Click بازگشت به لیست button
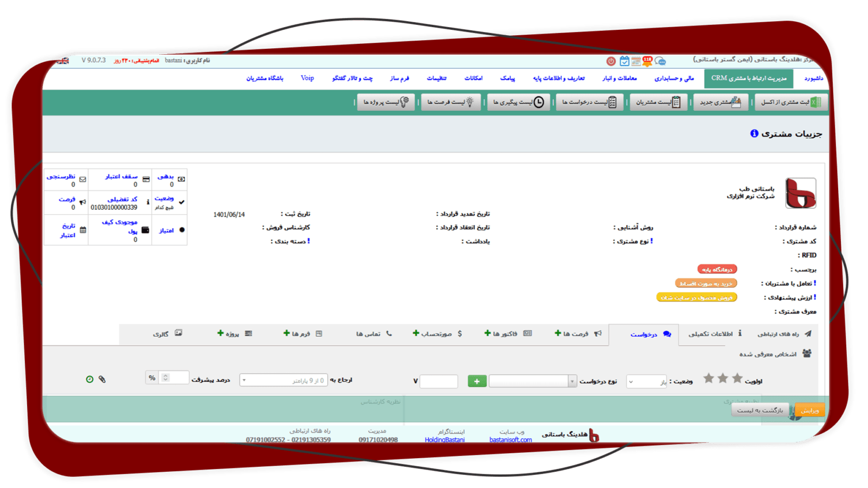Screen dimensions: 868x488 coord(759,410)
